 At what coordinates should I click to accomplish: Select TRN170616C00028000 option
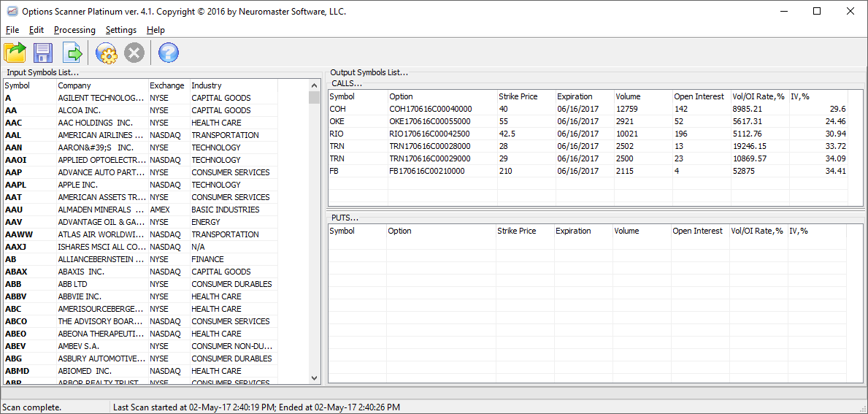click(x=430, y=146)
